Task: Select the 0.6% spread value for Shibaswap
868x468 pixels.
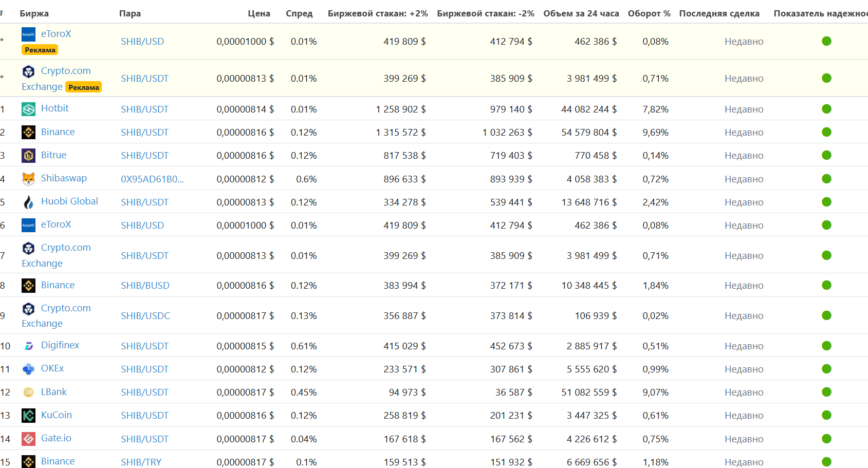Action: coord(306,179)
